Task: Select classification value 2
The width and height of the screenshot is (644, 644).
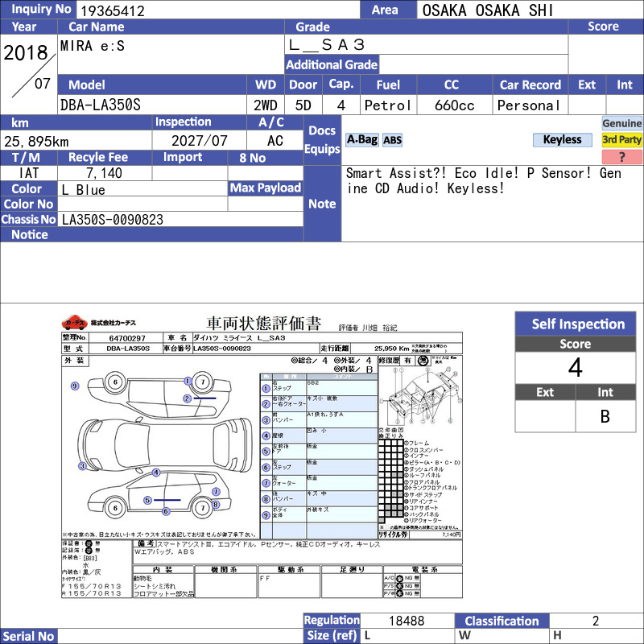Action: coord(596,621)
